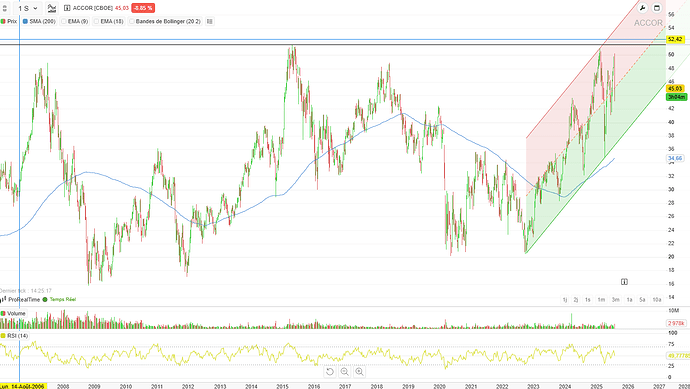
Task: Open the chart style selector icon
Action: point(52,8)
